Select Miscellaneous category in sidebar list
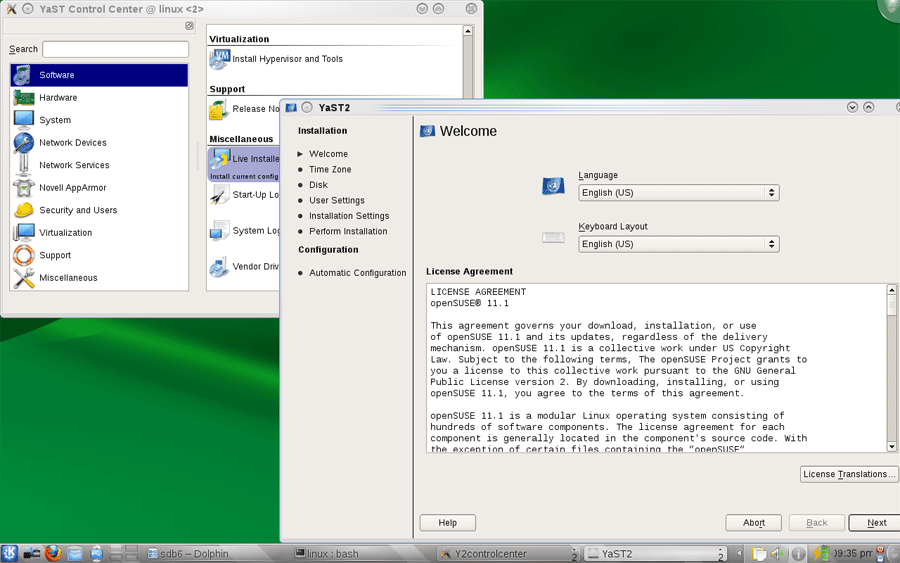The width and height of the screenshot is (900, 563). 99,278
